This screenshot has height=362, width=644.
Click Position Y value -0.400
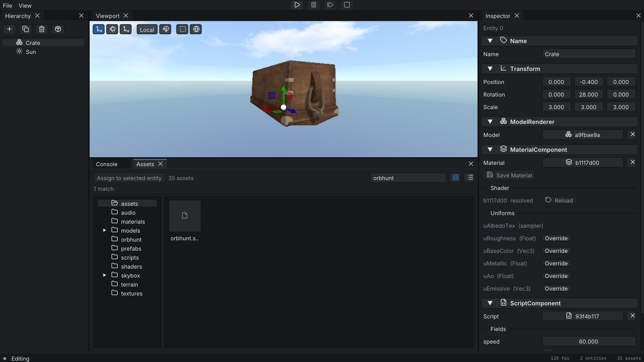[x=589, y=82]
